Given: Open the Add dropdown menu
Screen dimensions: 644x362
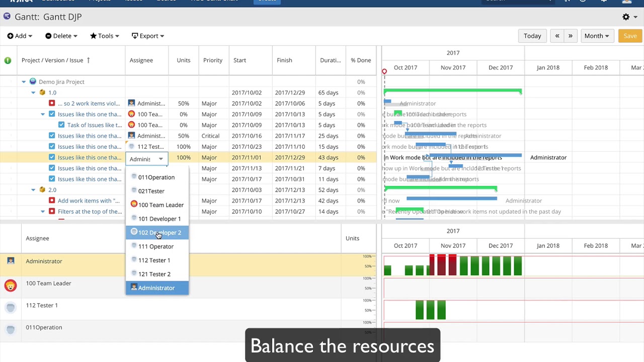Looking at the screenshot, I should pos(20,36).
